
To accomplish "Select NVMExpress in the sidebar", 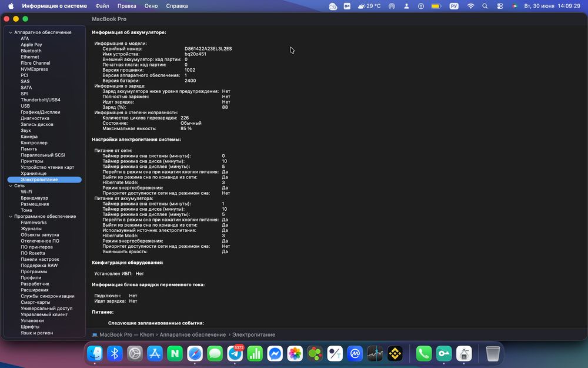I will (35, 69).
